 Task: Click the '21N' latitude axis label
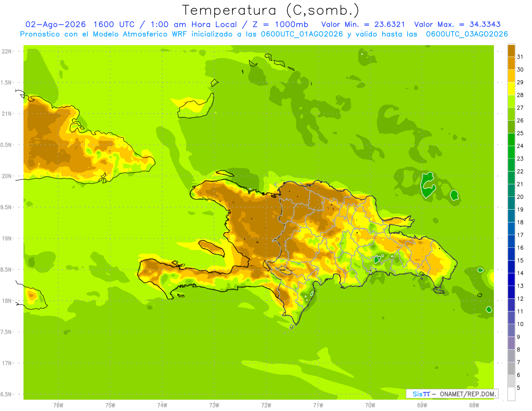(x=7, y=114)
